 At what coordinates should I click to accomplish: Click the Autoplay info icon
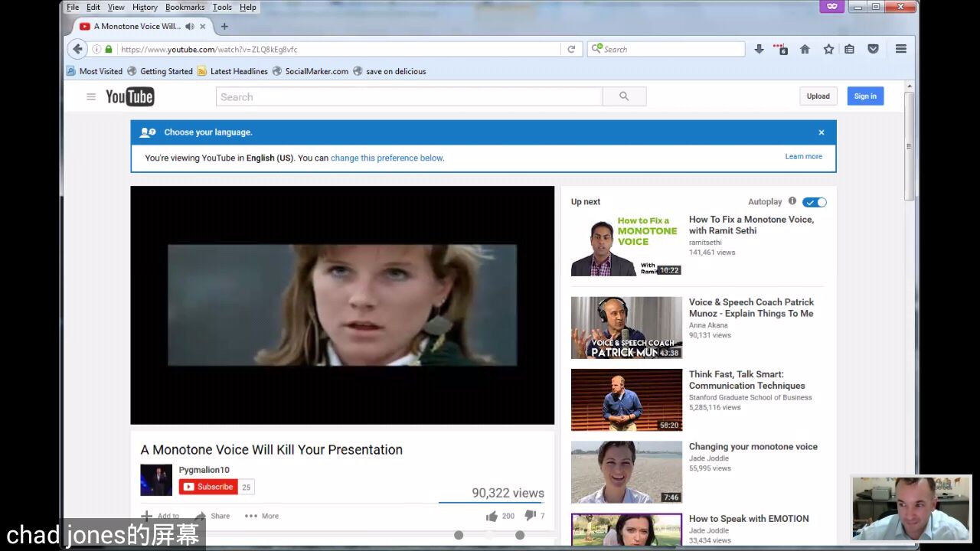792,201
